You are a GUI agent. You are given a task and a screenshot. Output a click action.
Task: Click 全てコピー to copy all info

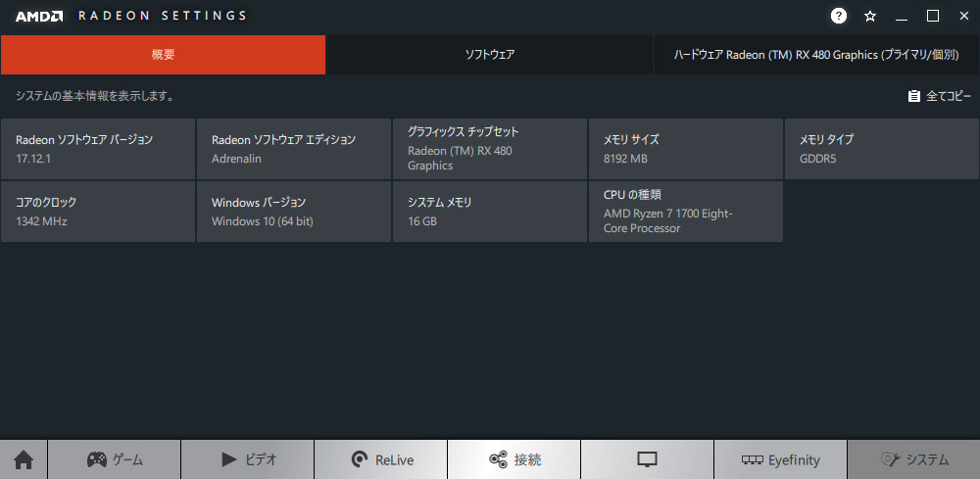940,96
